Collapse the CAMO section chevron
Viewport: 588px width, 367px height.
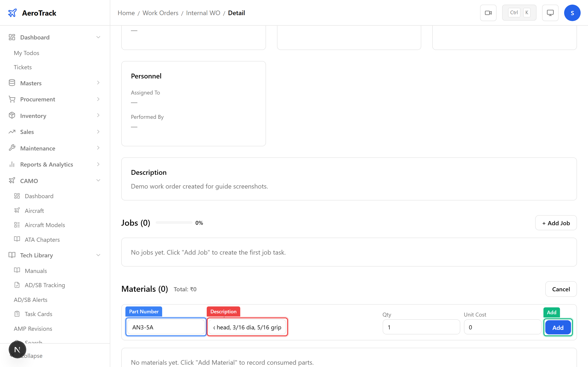[x=98, y=180]
